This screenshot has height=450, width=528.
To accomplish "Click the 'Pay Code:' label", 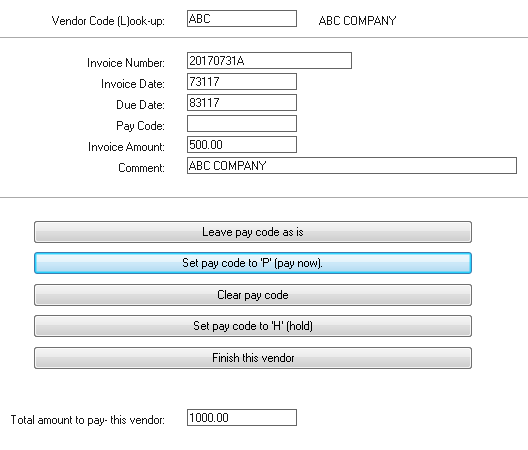I will pyautogui.click(x=140, y=126).
